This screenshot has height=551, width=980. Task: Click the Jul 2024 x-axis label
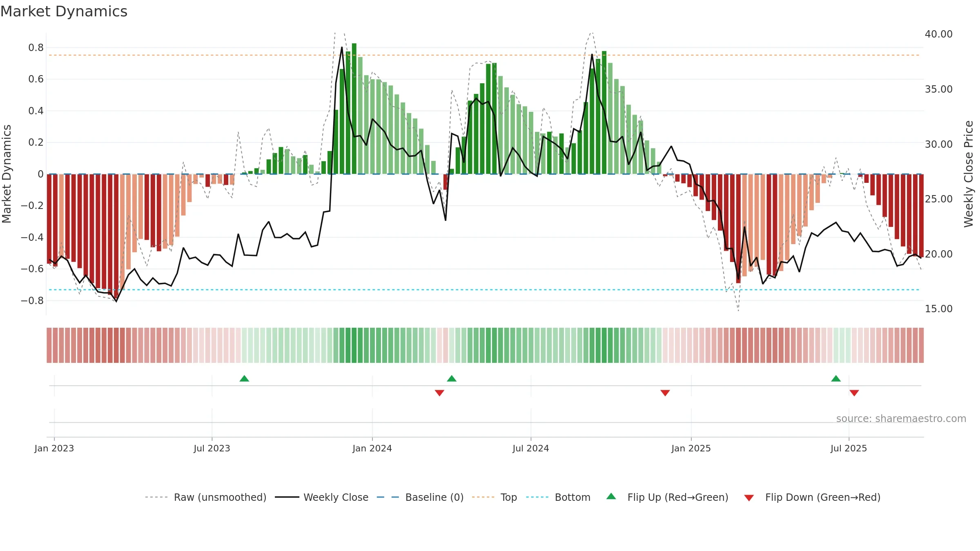[531, 448]
